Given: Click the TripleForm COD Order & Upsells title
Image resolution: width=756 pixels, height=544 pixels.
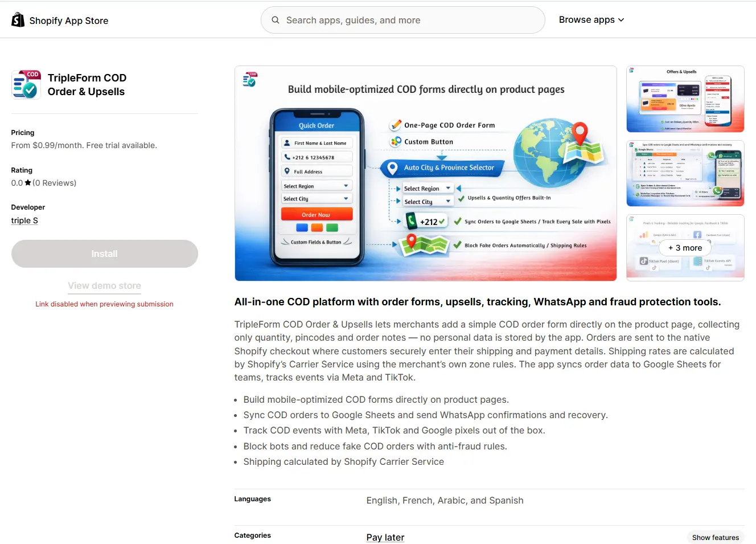Looking at the screenshot, I should (87, 85).
